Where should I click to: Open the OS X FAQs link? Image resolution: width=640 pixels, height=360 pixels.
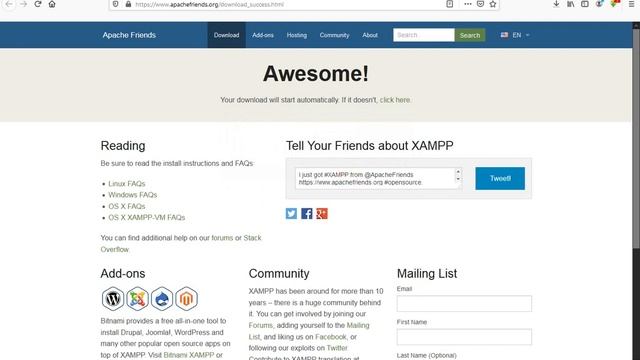click(x=127, y=207)
